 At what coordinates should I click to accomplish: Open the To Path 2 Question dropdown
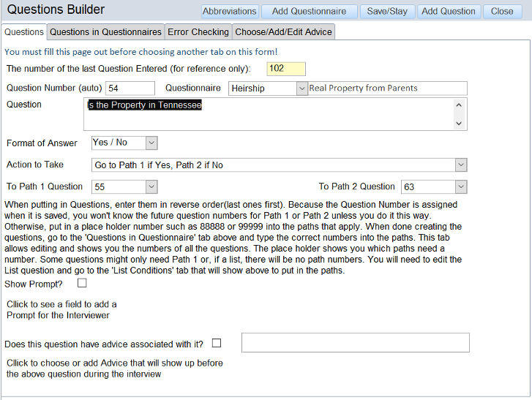coord(460,187)
